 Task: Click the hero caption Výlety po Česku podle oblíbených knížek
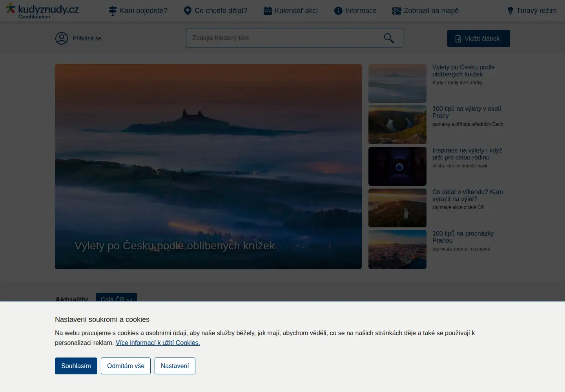(x=175, y=246)
